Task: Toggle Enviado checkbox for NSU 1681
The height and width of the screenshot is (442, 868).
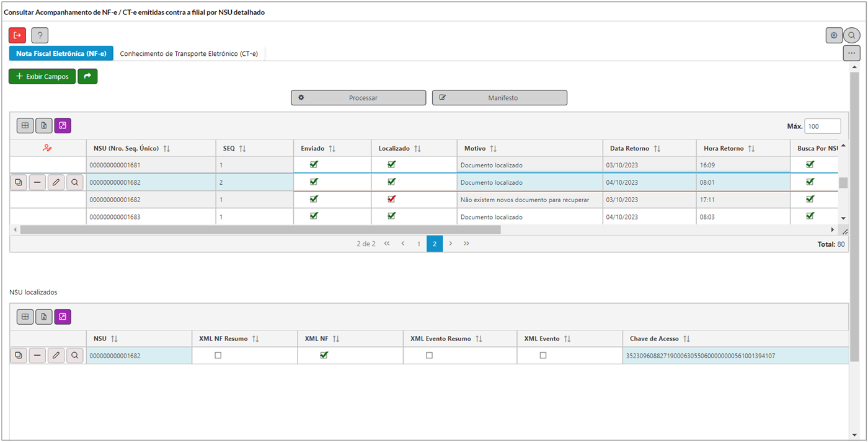Action: [x=314, y=164]
